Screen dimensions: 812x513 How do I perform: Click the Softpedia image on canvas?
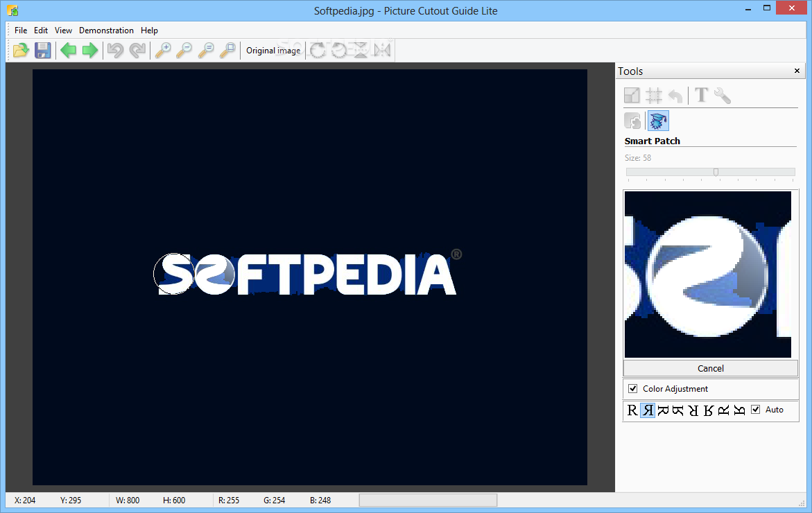pos(310,277)
